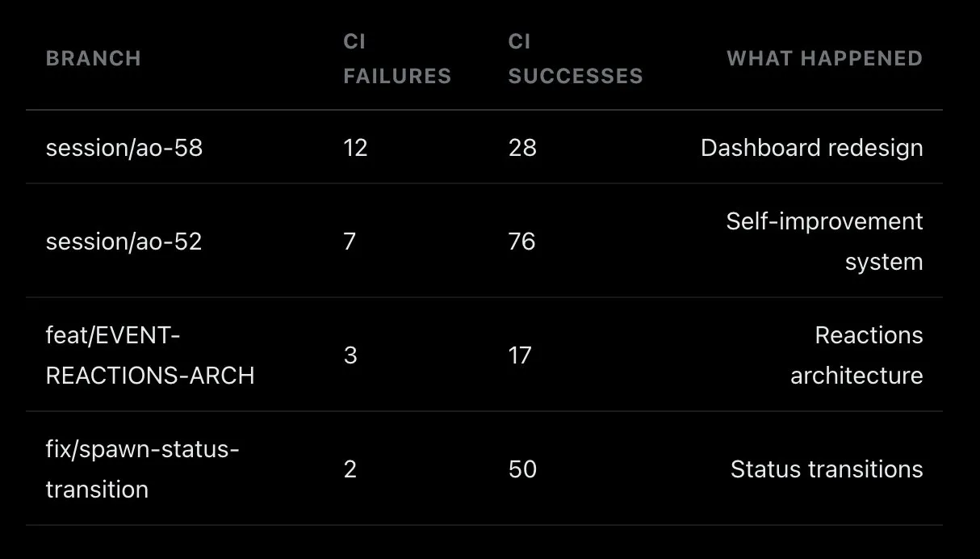Click the 12 failures value for session/ao-58
Image resolution: width=980 pixels, height=559 pixels.
[355, 148]
